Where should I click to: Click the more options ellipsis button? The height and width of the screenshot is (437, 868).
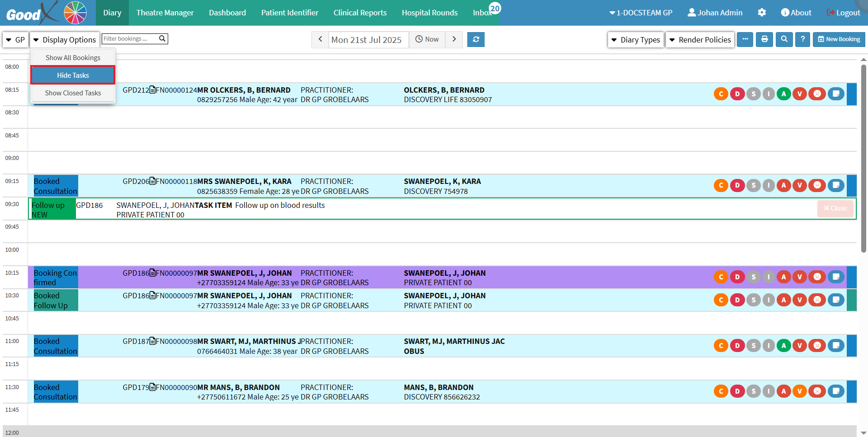point(745,40)
